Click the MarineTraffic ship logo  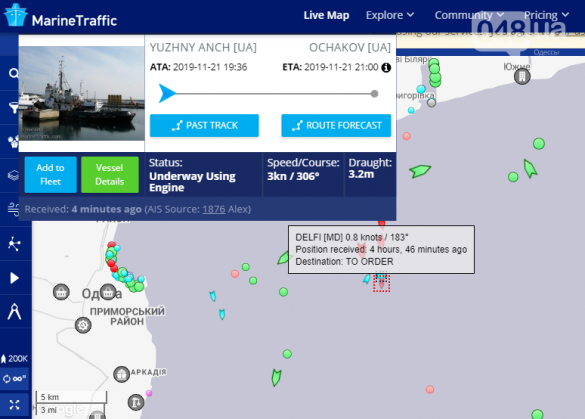[16, 15]
